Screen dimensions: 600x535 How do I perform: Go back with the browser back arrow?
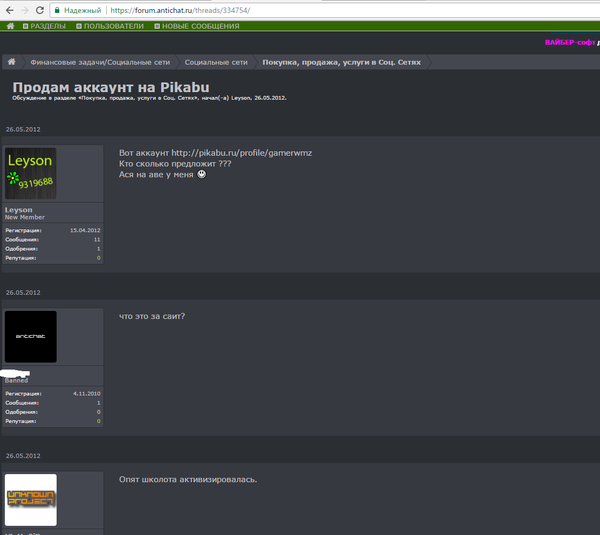pyautogui.click(x=10, y=10)
